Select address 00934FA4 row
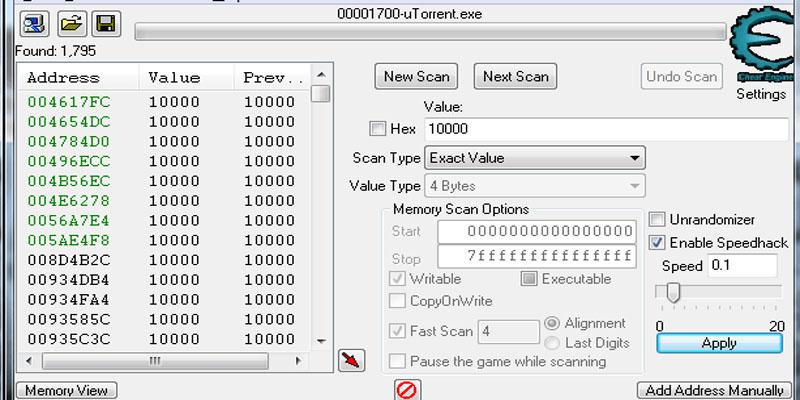Screen dimensions: 800x400 164,299
